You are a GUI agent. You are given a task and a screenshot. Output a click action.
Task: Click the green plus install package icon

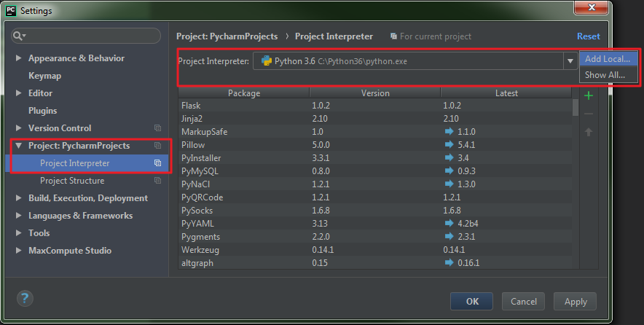click(589, 95)
